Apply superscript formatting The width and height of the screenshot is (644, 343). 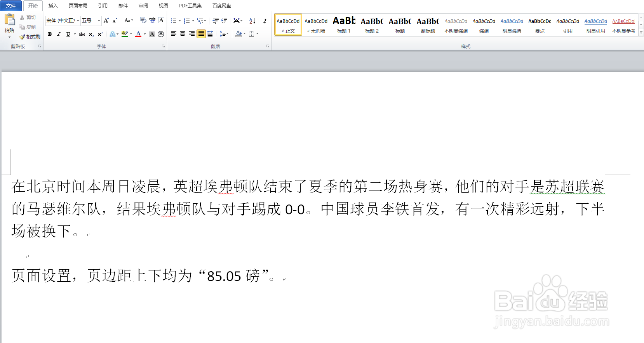(x=100, y=34)
